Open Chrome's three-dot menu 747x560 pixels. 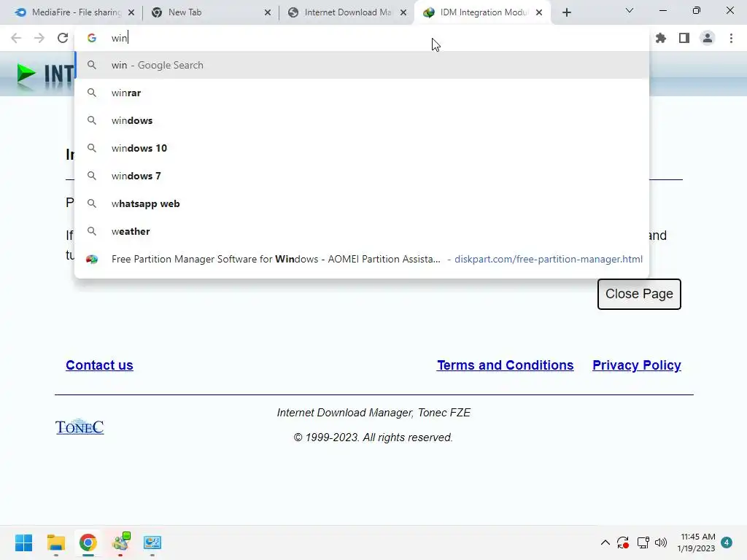tap(731, 38)
